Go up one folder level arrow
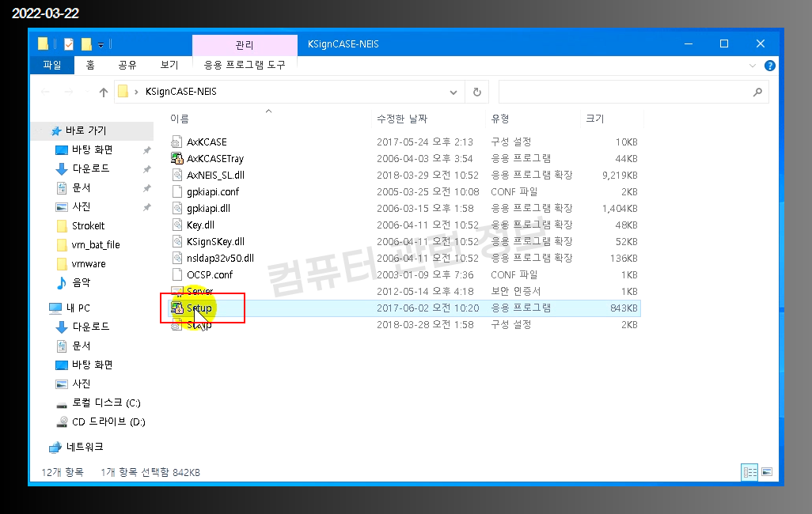Image resolution: width=812 pixels, height=514 pixels. coord(104,93)
